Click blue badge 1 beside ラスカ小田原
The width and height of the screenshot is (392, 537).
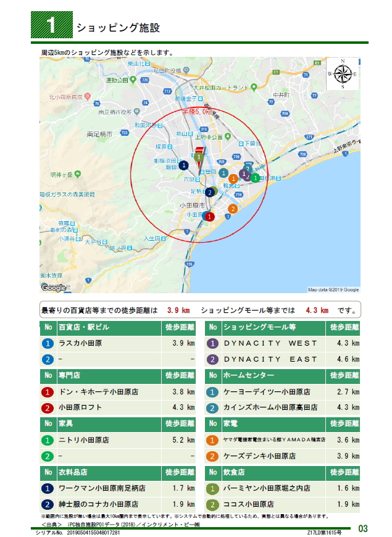pos(48,344)
